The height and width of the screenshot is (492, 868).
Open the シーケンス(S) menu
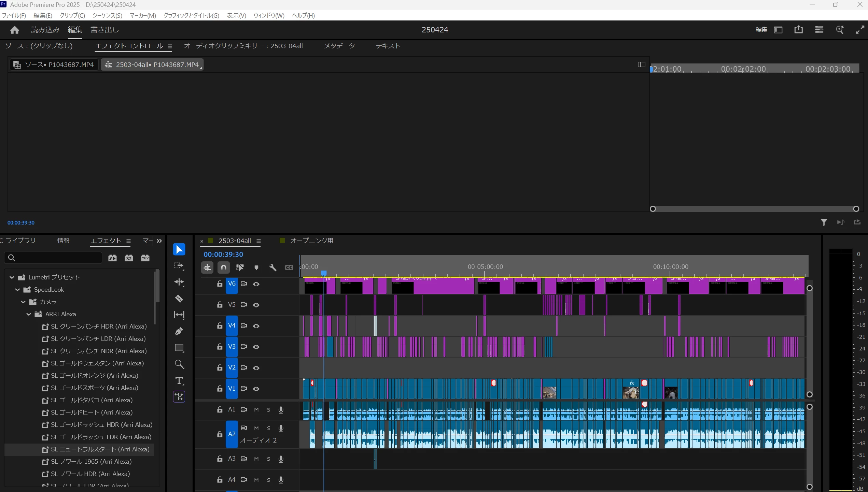(x=107, y=15)
